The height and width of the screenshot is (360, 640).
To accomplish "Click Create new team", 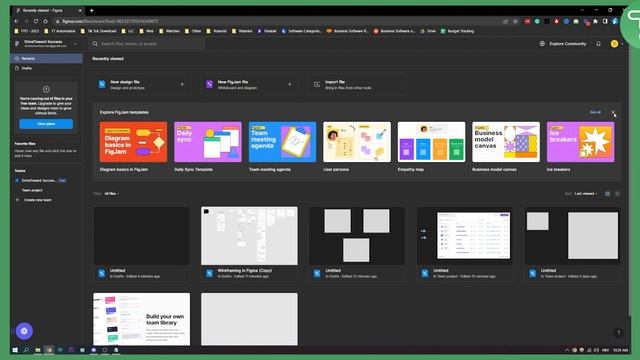I will [x=38, y=200].
